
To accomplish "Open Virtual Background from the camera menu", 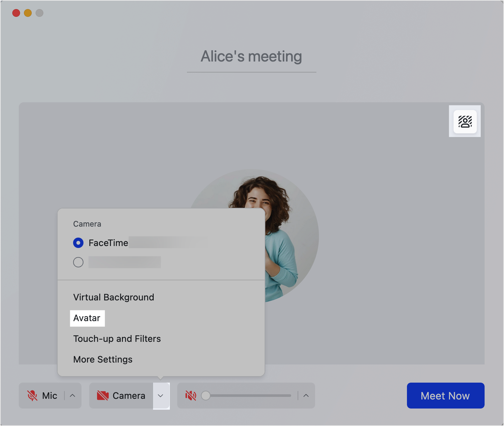I will [114, 297].
